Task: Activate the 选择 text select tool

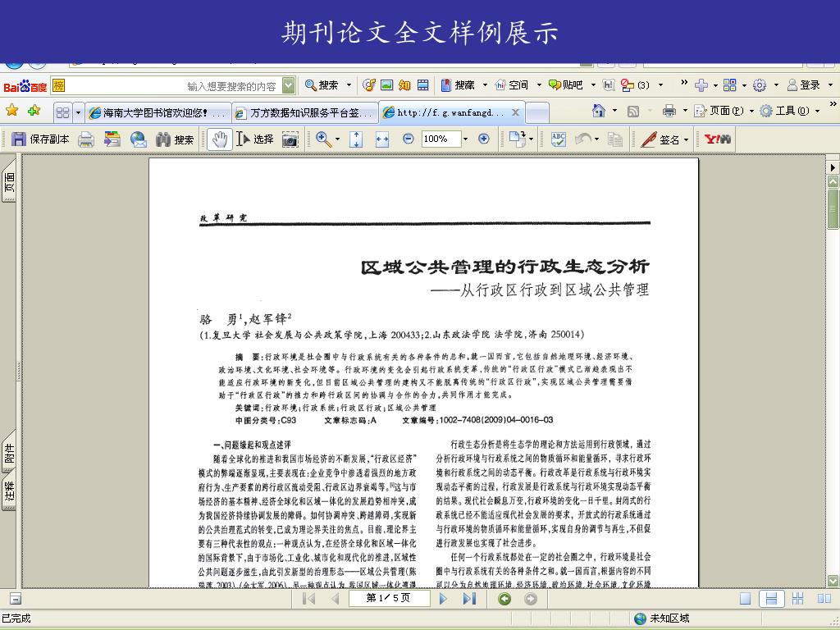Action: pos(255,139)
